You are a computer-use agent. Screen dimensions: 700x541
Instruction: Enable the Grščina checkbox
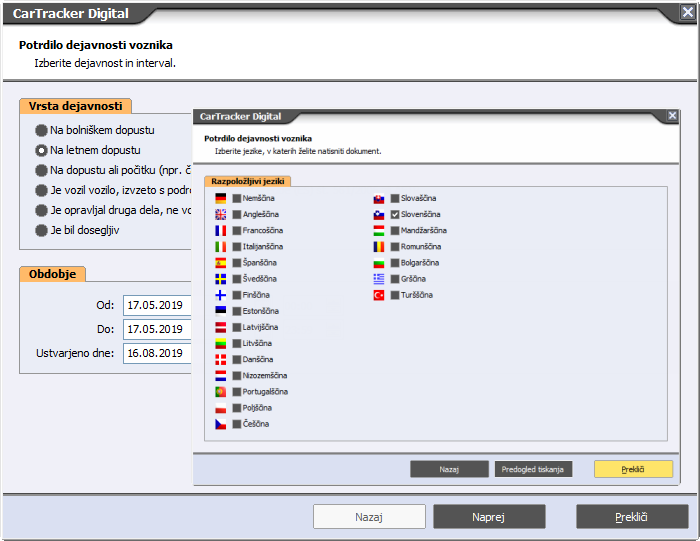coord(395,279)
